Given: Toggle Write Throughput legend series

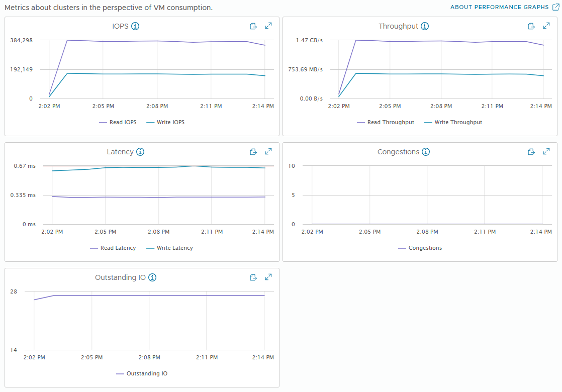Looking at the screenshot, I should pyautogui.click(x=453, y=122).
